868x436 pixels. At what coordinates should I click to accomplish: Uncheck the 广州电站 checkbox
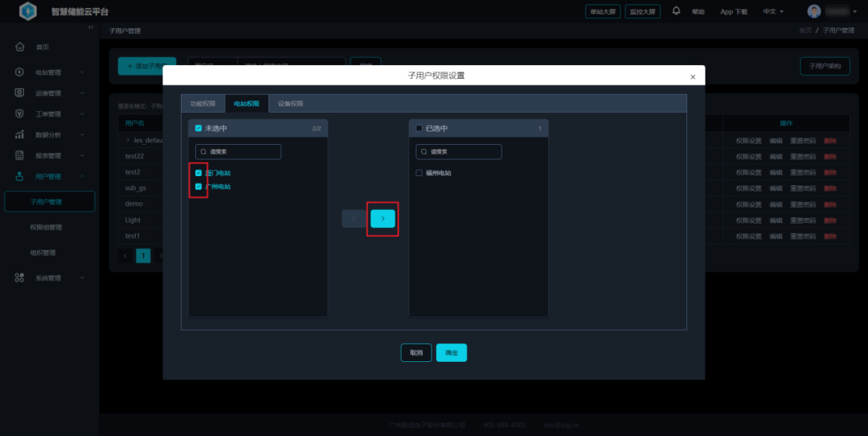199,187
